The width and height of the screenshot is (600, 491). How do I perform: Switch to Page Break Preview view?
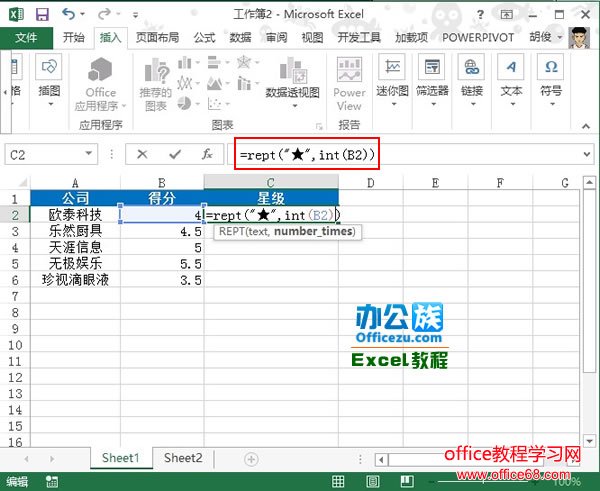[407, 481]
